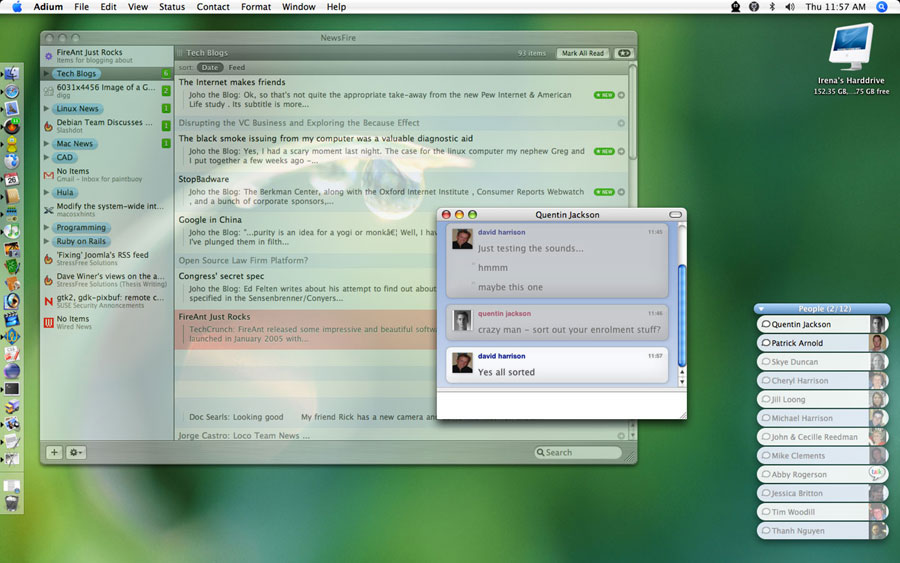Open the Format menu
The width and height of the screenshot is (900, 563).
point(255,7)
